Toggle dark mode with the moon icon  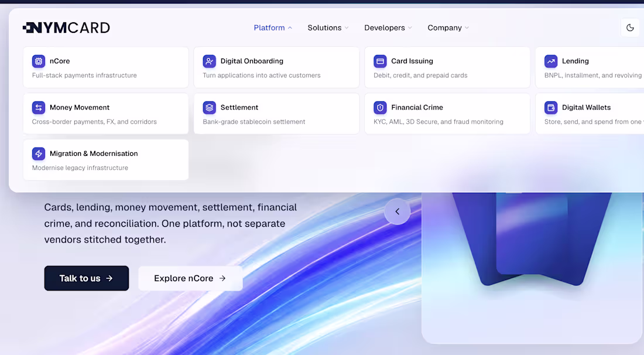(630, 28)
